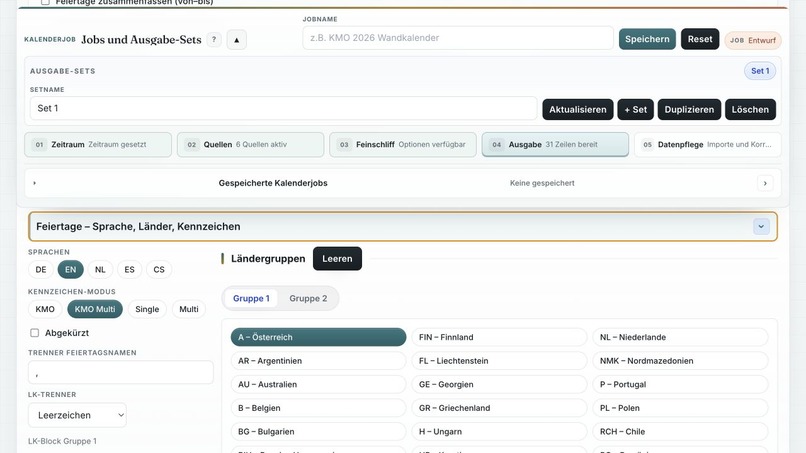
Task: Switch to the Gruppe 2 tab
Action: click(x=308, y=298)
